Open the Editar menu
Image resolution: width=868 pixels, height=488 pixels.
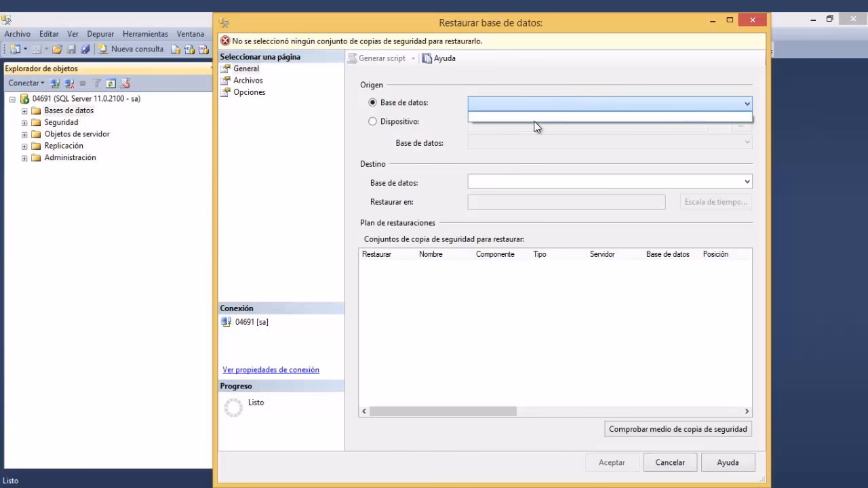click(x=49, y=34)
